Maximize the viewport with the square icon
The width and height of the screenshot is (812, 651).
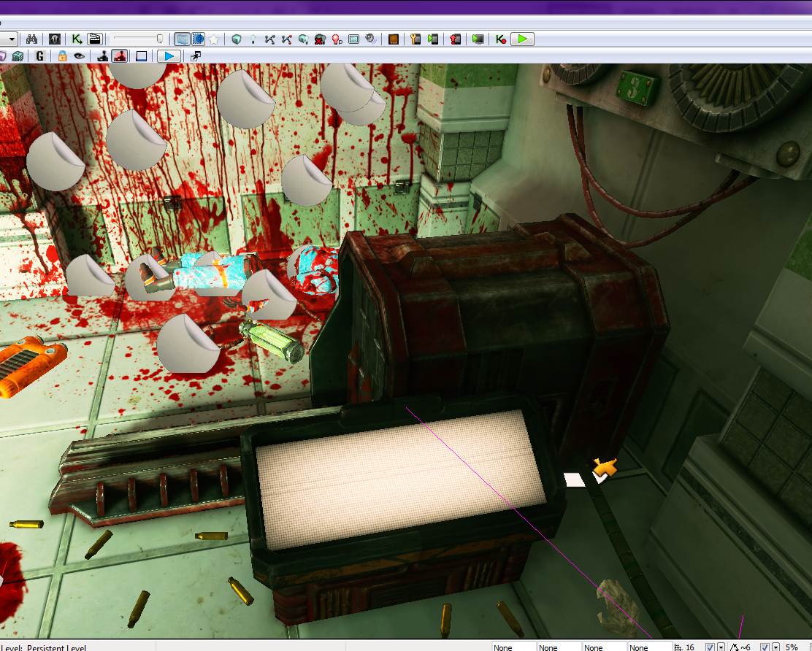[142, 56]
